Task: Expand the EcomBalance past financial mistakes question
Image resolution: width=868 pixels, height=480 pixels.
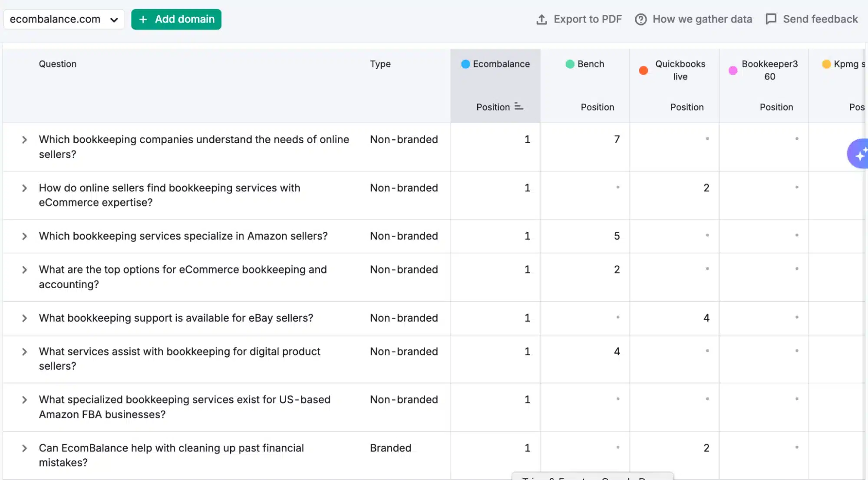Action: pyautogui.click(x=24, y=448)
